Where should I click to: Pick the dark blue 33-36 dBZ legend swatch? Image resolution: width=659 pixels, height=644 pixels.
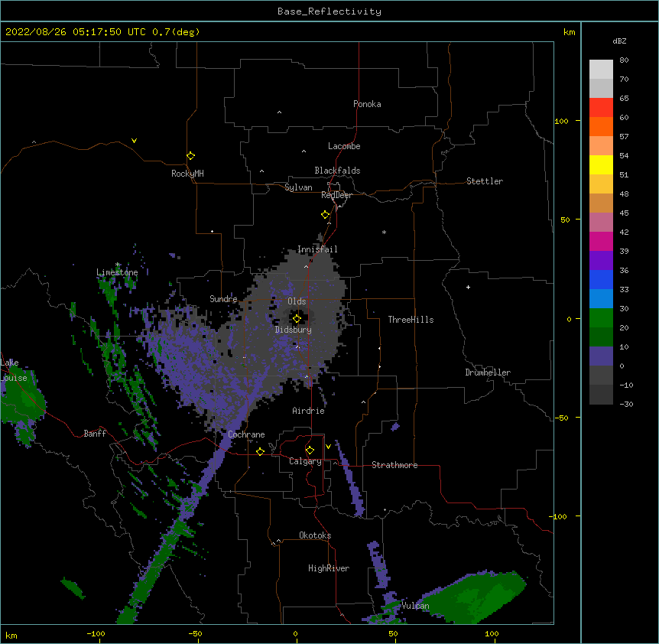pyautogui.click(x=601, y=279)
